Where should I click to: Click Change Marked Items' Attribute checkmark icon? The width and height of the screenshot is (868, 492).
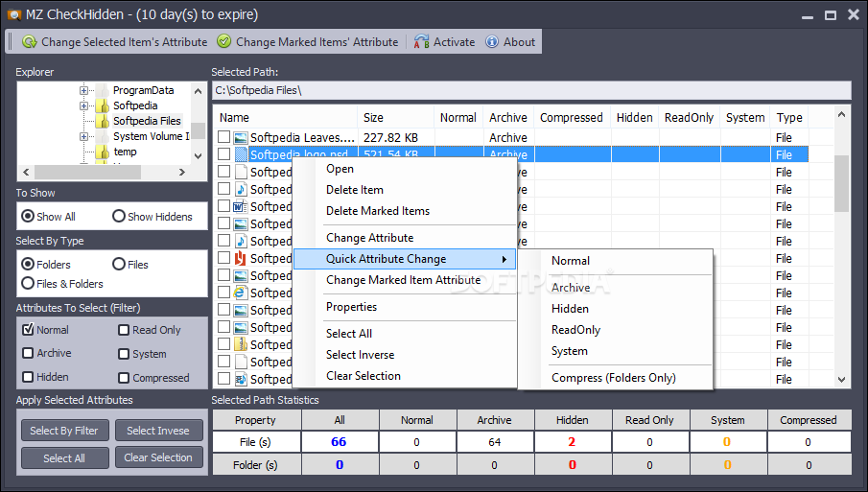(223, 41)
